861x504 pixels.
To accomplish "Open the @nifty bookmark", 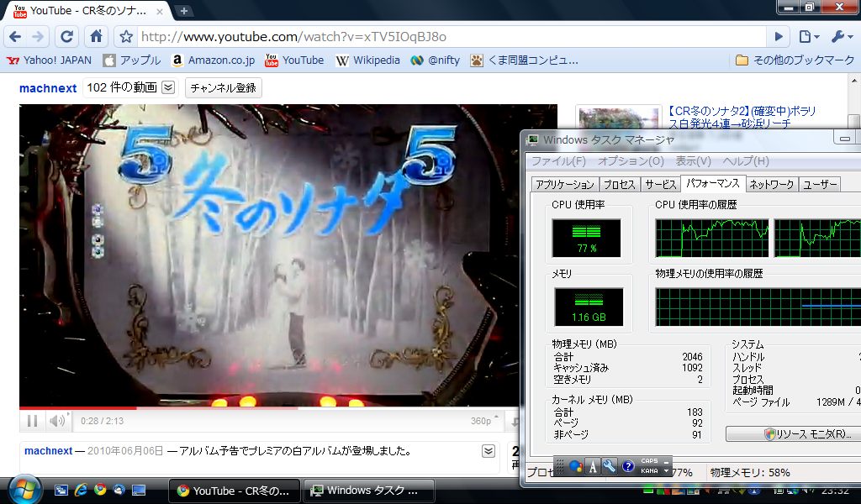I will pos(436,60).
